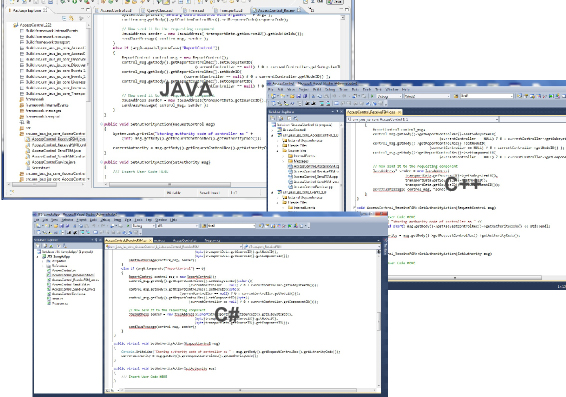This screenshot has width=566, height=397.
Task: Collapse project node in C# Solution Explorer
Action: point(37,257)
